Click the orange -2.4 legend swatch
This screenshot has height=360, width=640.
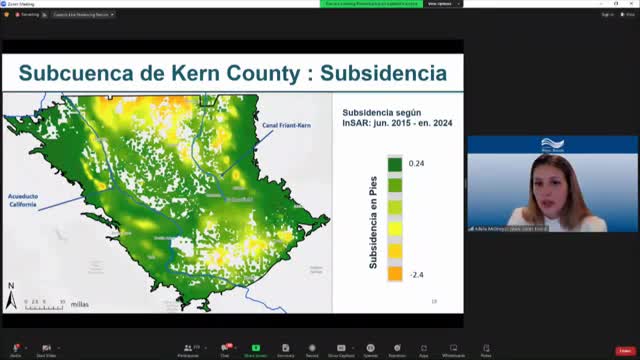click(x=395, y=273)
